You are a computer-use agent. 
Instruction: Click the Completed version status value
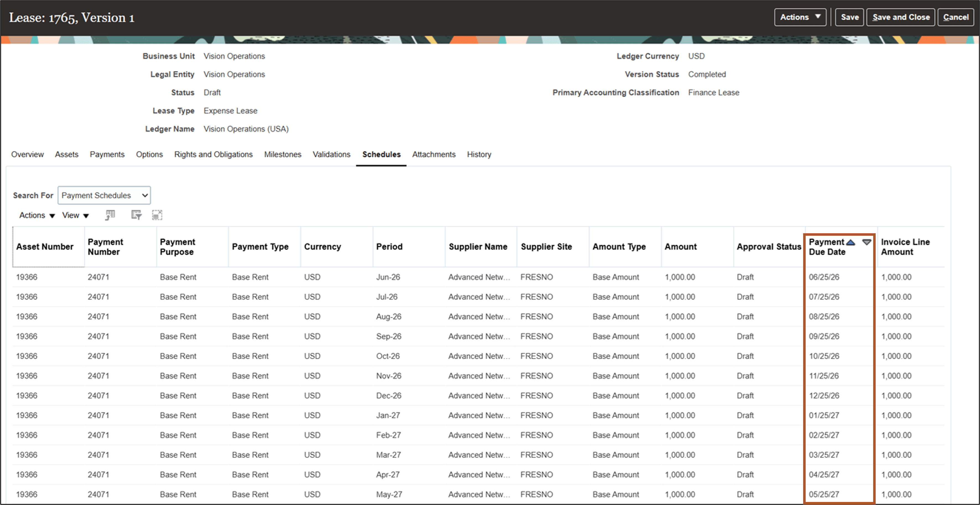click(x=707, y=74)
